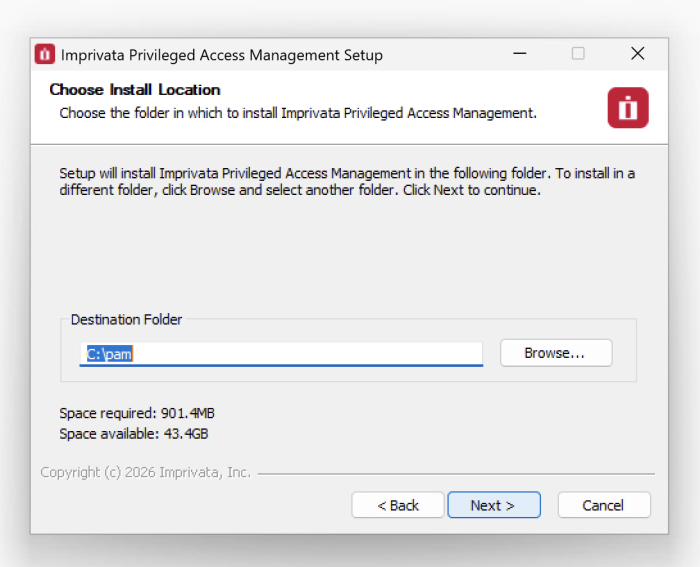700x567 pixels.
Task: Focus the destination folder path field
Action: 300,354
